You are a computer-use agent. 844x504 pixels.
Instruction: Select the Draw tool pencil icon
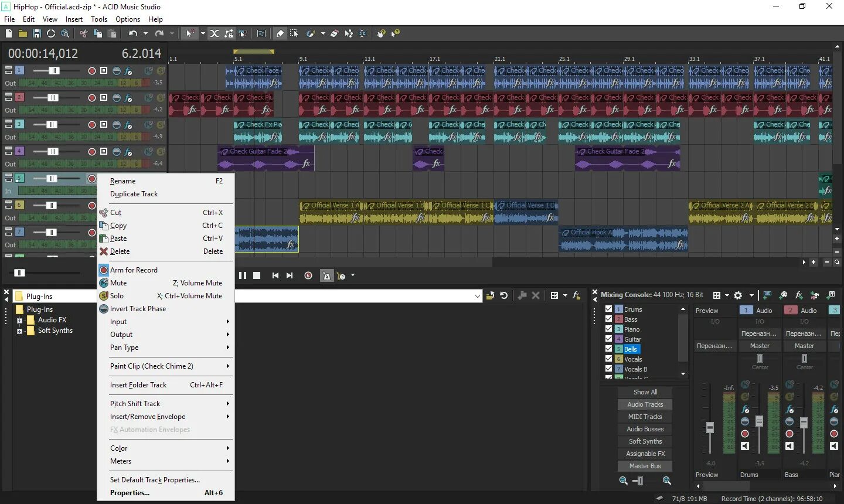coord(280,34)
